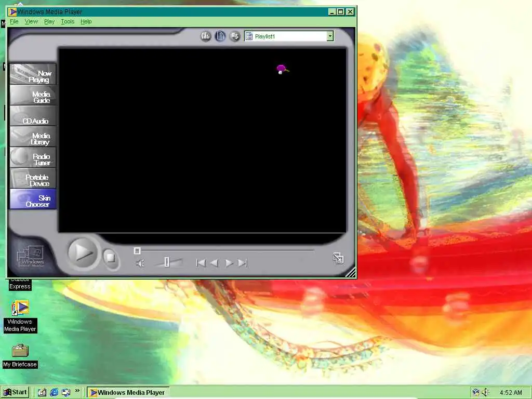Select the Outlook Express desktop icon label
This screenshot has height=399, width=532.
click(x=20, y=283)
